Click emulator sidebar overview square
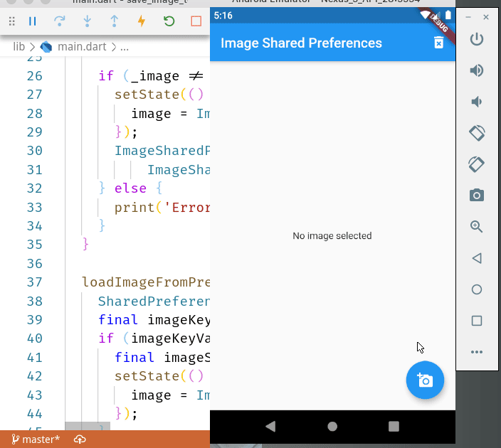501x448 pixels. coord(477,321)
